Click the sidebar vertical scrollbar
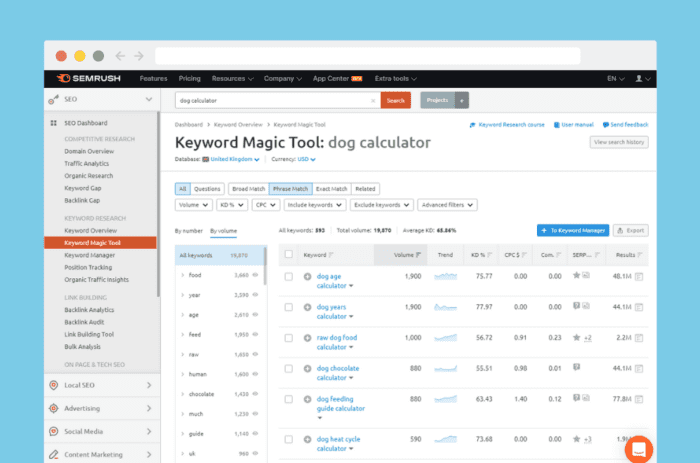The width and height of the screenshot is (700, 463). click(x=158, y=204)
